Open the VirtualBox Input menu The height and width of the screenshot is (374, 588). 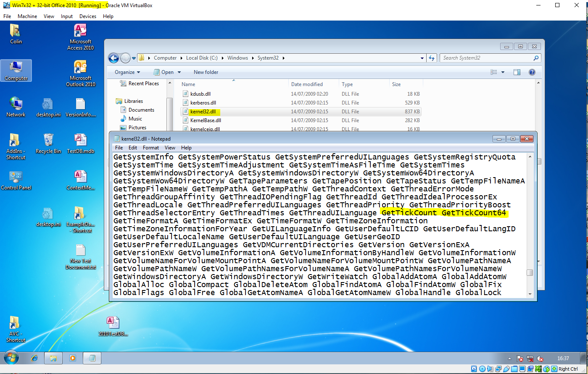click(x=67, y=16)
